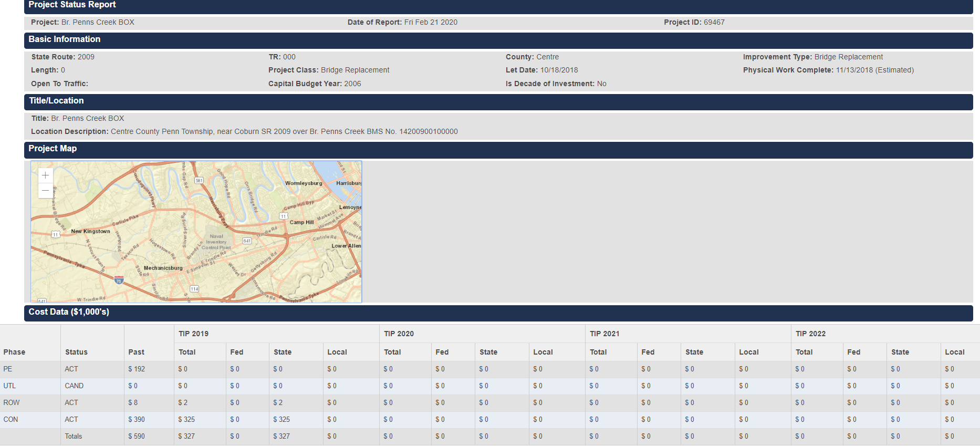Viewport: 980px width, 446px height.
Task: Select the CON phase row
Action: click(x=11, y=419)
